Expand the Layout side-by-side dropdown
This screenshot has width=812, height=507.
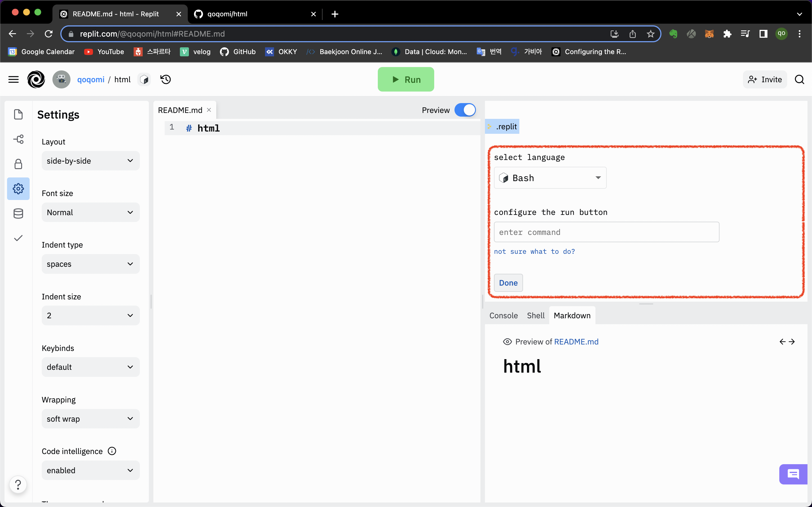[91, 161]
